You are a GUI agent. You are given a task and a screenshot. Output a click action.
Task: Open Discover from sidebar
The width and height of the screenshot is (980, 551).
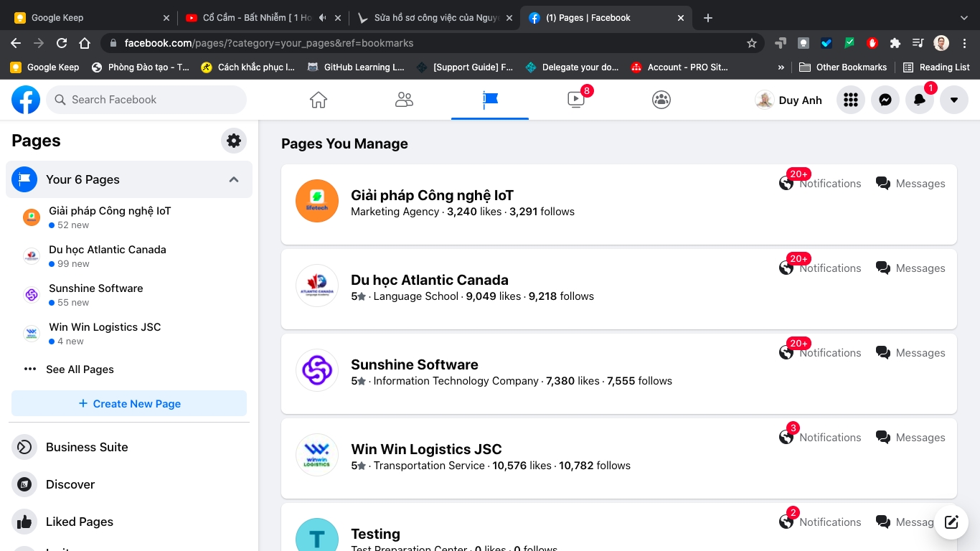(x=129, y=484)
